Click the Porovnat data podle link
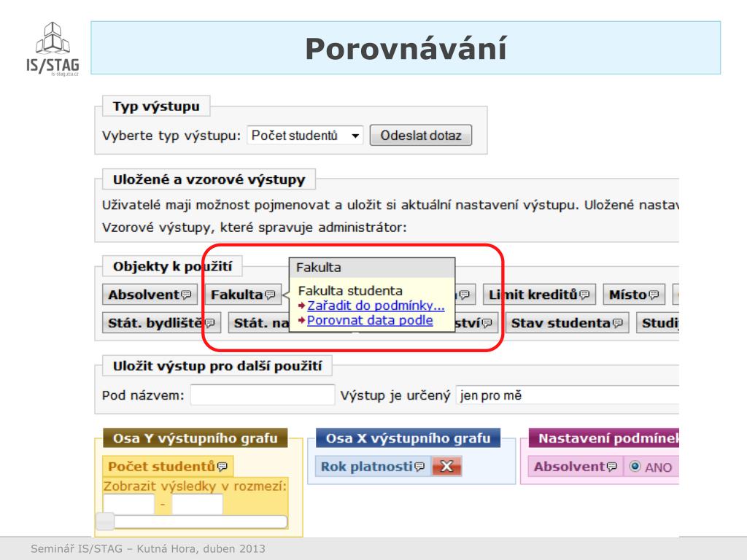This screenshot has width=747, height=560. click(370, 320)
